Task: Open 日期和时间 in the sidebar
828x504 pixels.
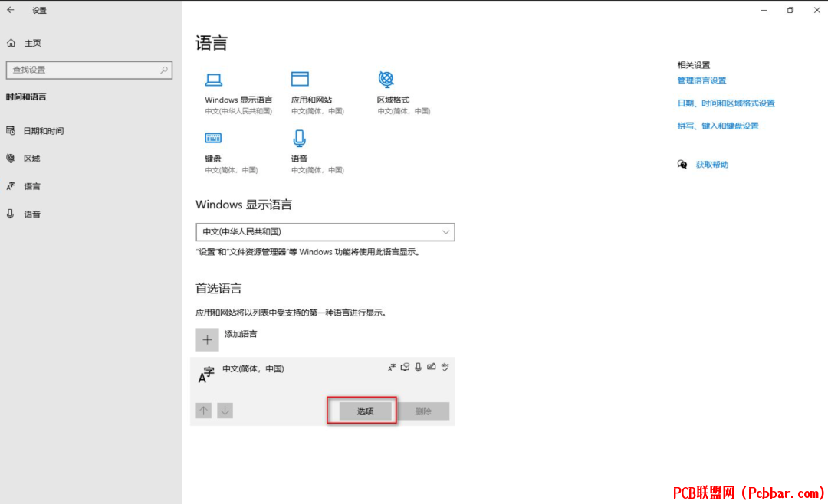Action: (43, 131)
